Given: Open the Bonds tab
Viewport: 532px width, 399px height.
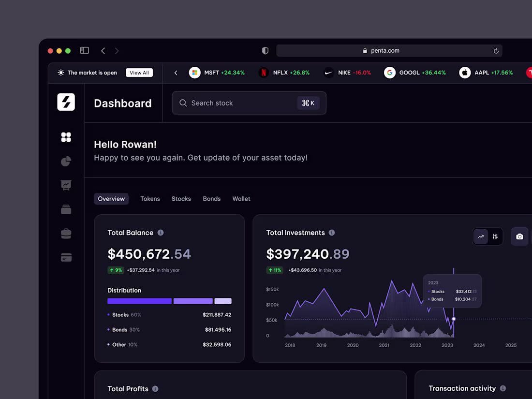Looking at the screenshot, I should (x=211, y=199).
